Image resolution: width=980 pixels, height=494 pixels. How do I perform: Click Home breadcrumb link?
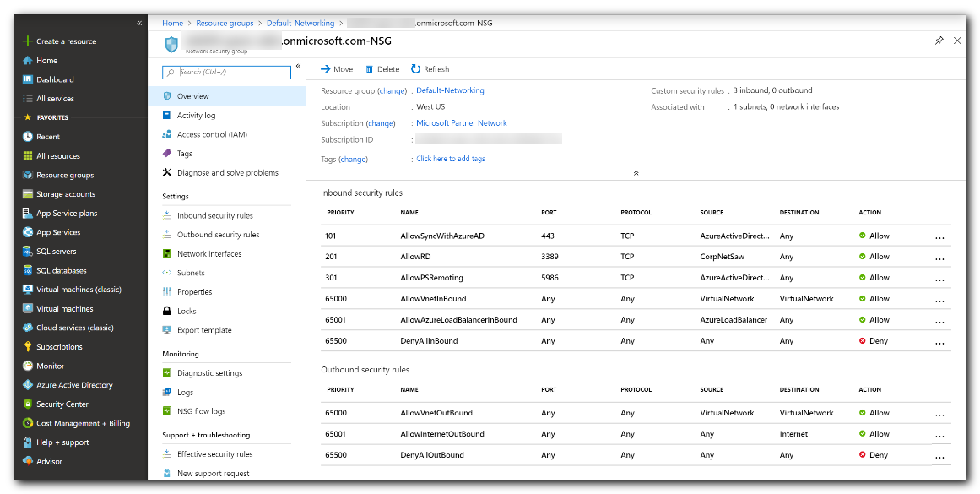[172, 23]
